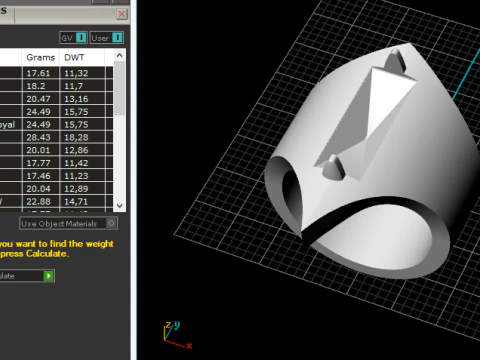Select the 11,23 DWT cell
The height and width of the screenshot is (360, 480).
(x=82, y=176)
